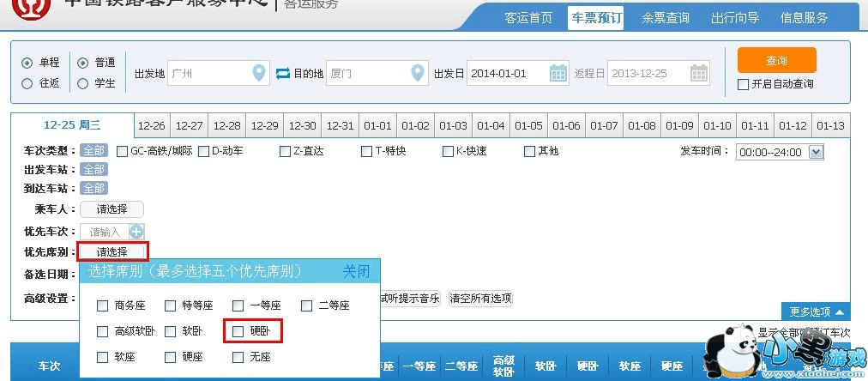The image size is (868, 381).
Task: Select the 01-01 date tab
Action: click(377, 126)
